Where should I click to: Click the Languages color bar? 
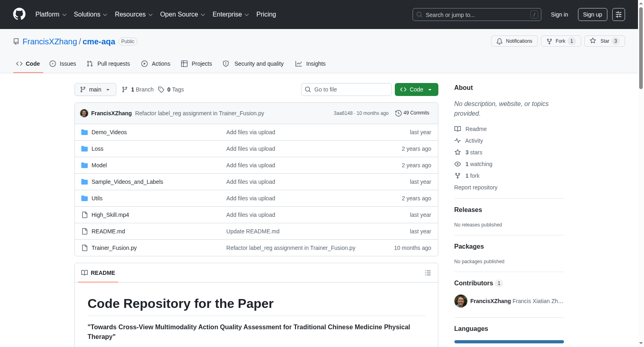click(509, 342)
